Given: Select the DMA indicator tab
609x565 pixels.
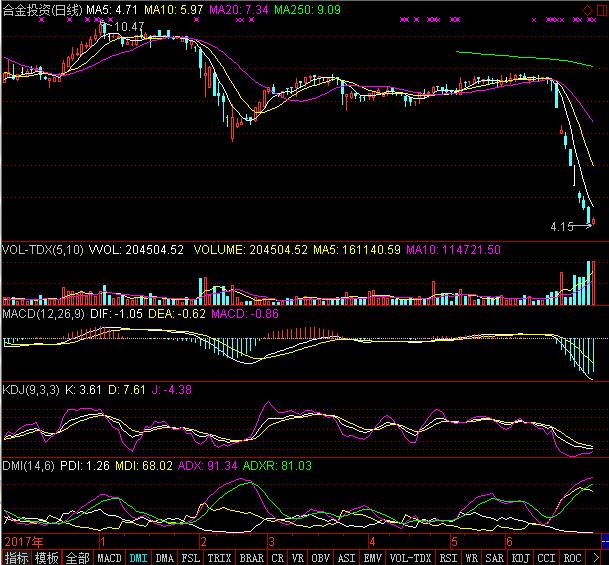Looking at the screenshot, I should click(x=165, y=558).
